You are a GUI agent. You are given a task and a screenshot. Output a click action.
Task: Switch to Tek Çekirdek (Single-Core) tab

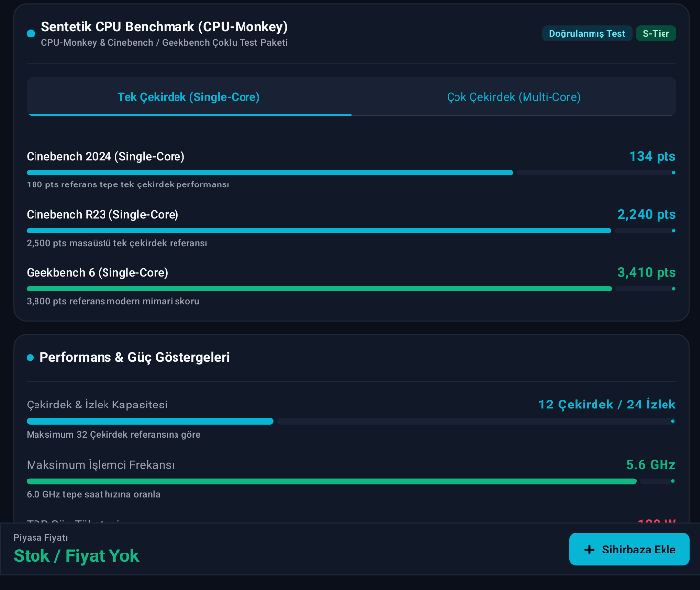189,97
